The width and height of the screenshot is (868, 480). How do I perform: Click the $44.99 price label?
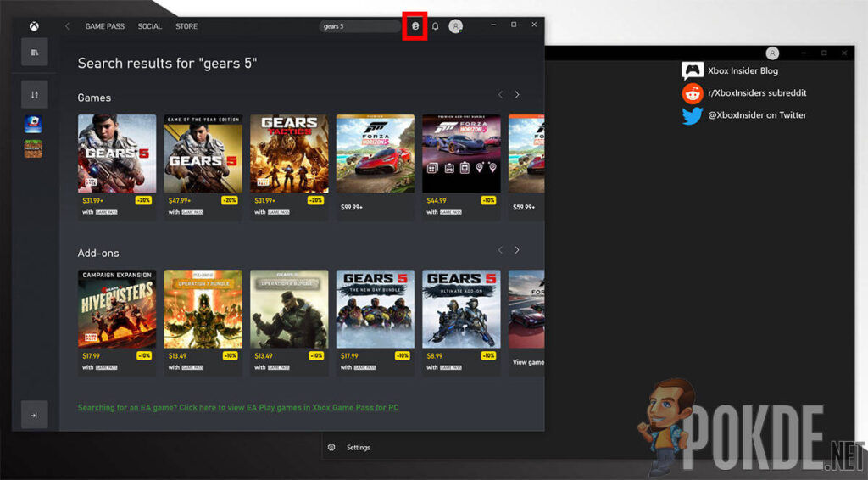tap(437, 200)
